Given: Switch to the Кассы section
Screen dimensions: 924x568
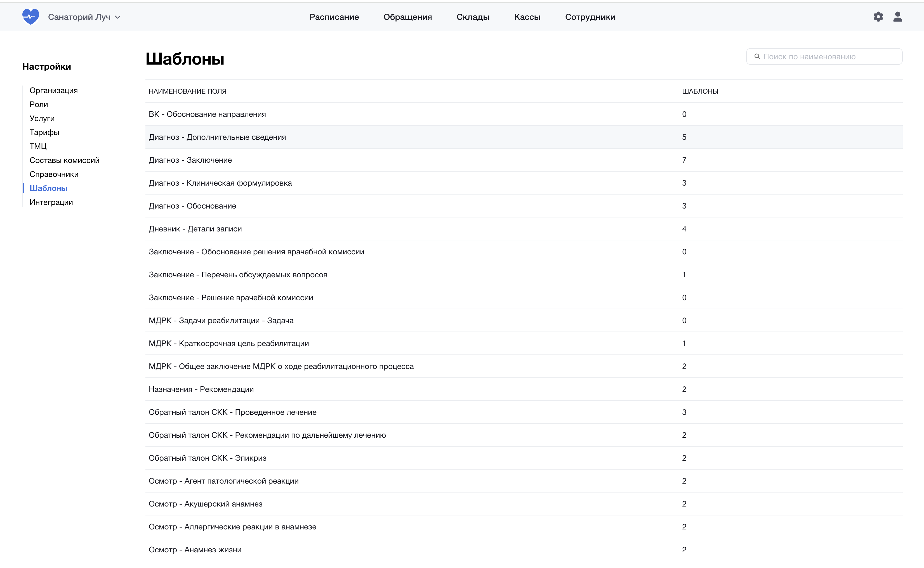Looking at the screenshot, I should pyautogui.click(x=527, y=17).
